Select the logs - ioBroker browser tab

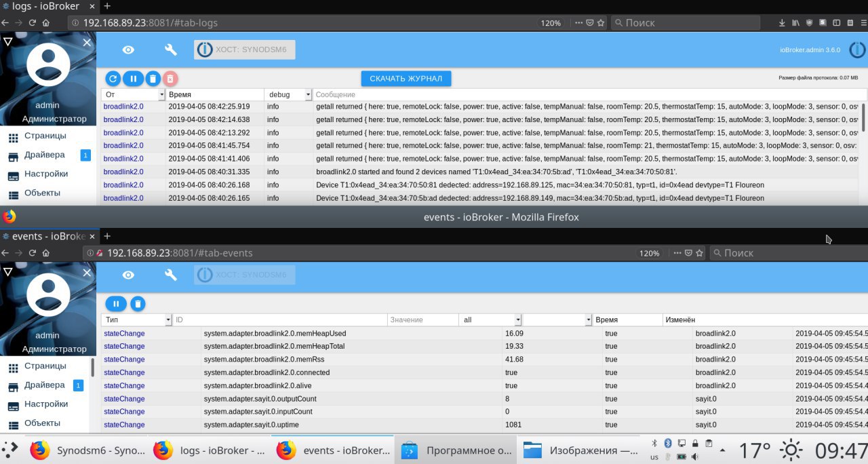click(49, 6)
